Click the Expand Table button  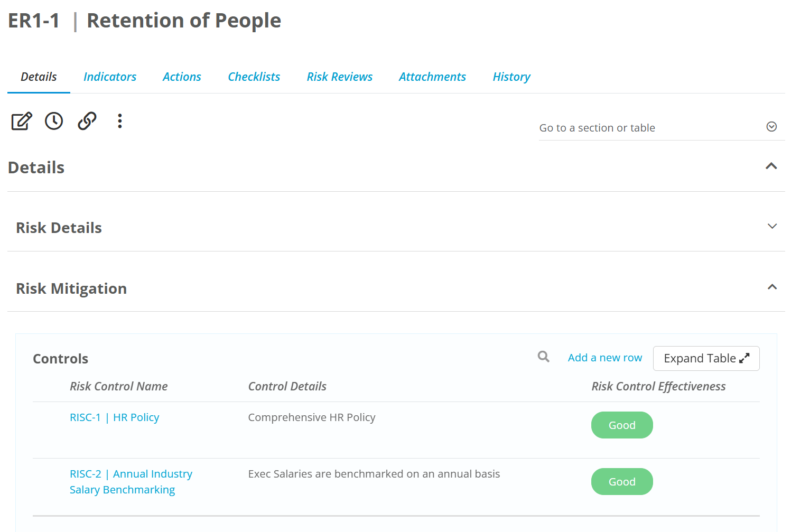coord(706,359)
